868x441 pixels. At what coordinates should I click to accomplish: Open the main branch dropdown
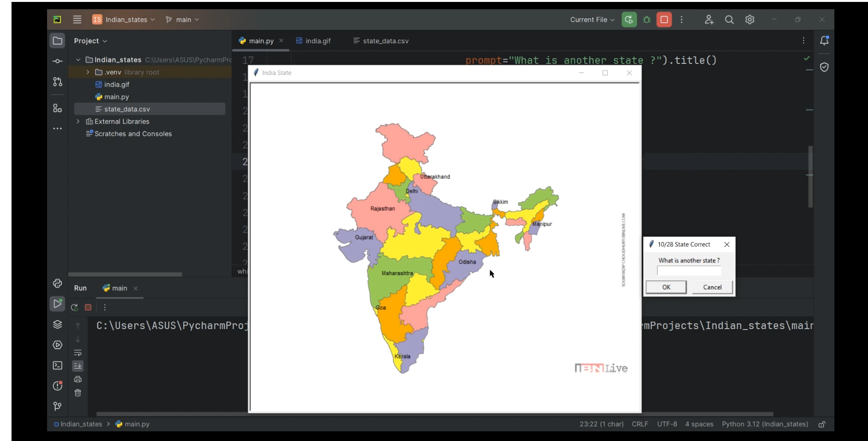[x=182, y=20]
